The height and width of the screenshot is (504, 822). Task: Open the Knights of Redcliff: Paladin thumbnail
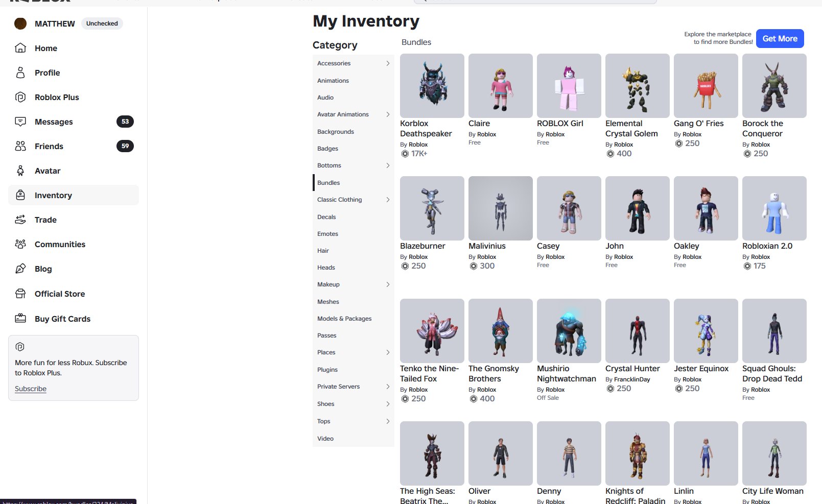click(638, 453)
